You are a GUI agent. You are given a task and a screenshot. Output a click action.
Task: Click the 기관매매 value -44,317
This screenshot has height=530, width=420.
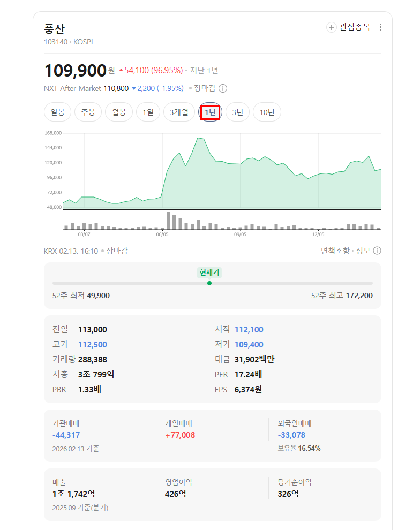66,435
